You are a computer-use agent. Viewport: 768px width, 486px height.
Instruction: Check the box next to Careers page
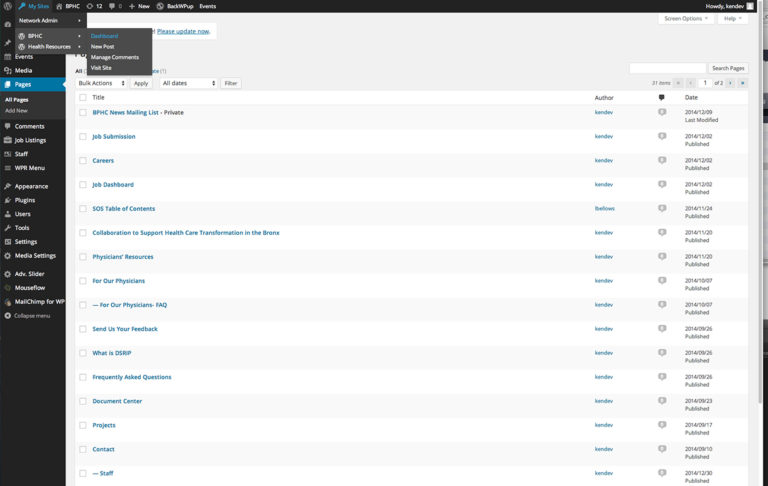pyautogui.click(x=83, y=160)
